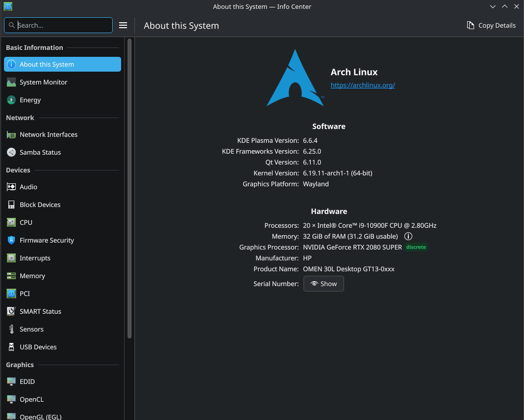
Task: Open the Samba Status icon
Action: click(x=11, y=152)
